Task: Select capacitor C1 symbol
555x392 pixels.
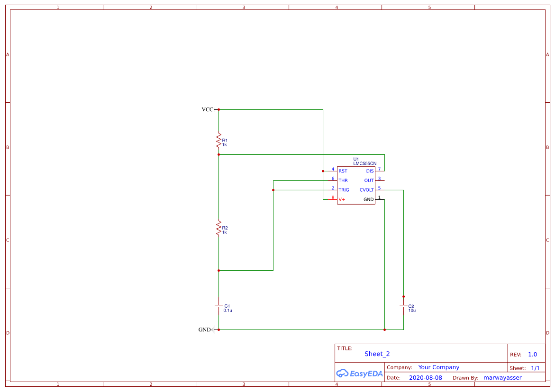Action: [x=218, y=305]
